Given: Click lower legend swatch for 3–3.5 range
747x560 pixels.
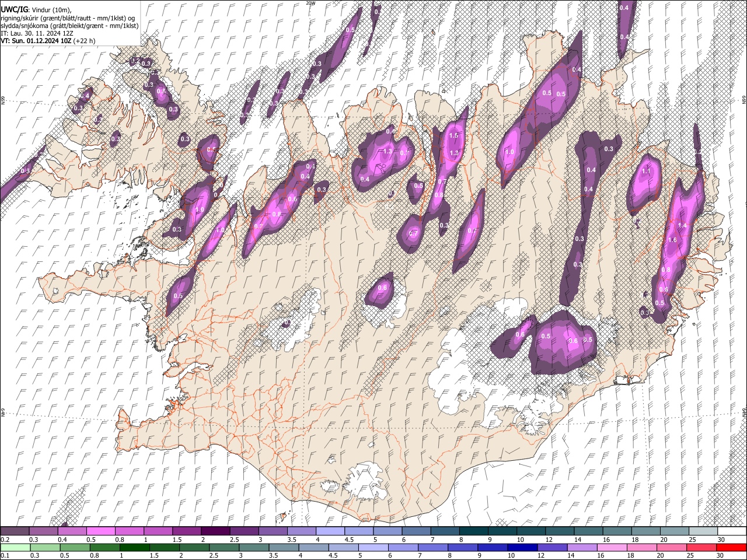Looking at the screenshot, I should (254, 547).
